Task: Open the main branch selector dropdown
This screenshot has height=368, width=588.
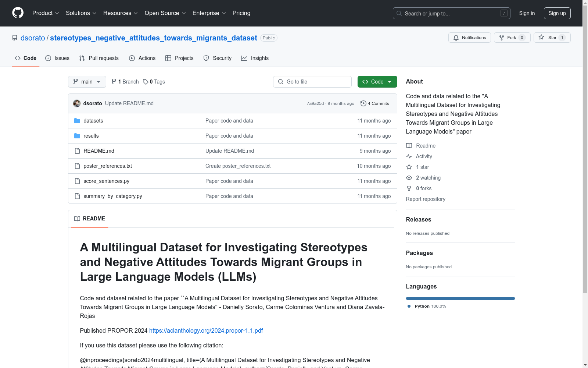Action: tap(87, 82)
